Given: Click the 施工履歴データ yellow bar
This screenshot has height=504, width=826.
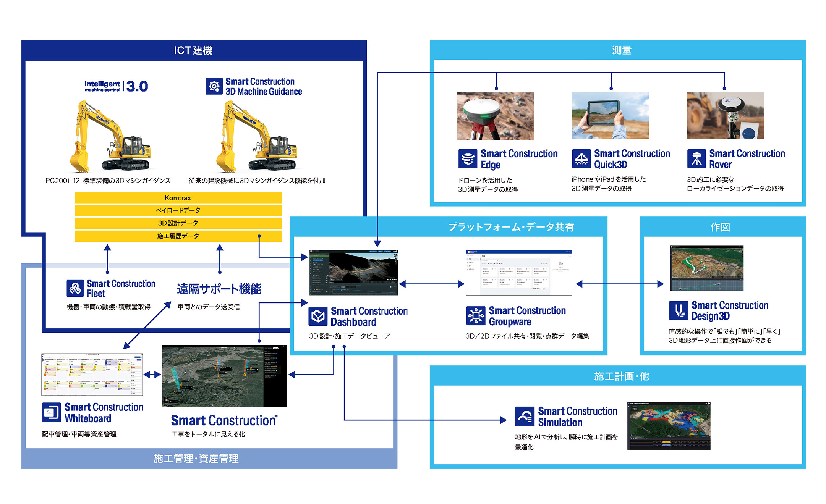Looking at the screenshot, I should pos(178,236).
